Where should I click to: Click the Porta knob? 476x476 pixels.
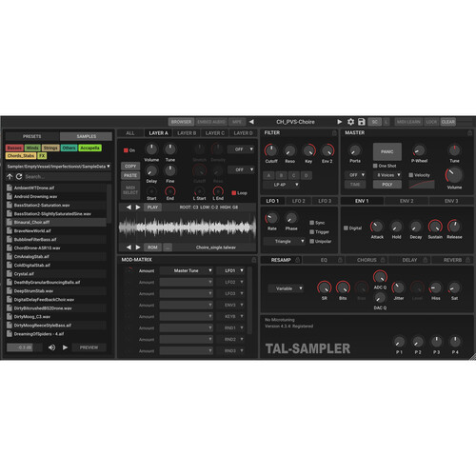[355, 150]
